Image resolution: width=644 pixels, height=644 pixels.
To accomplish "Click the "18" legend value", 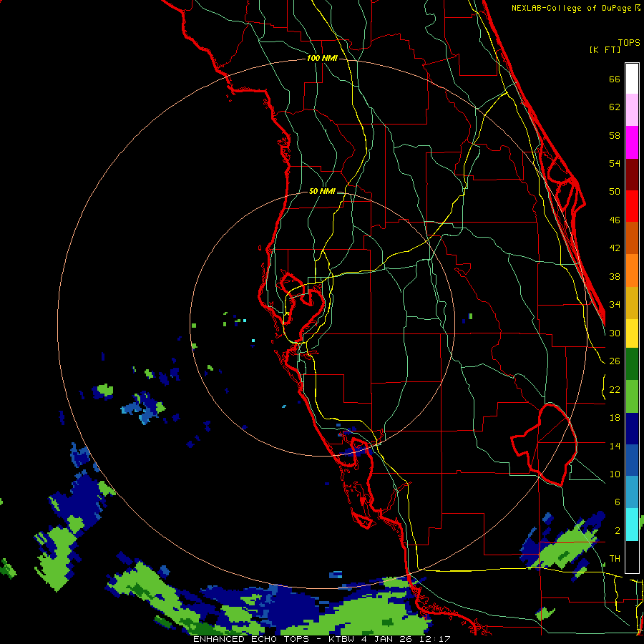I will pyautogui.click(x=615, y=418).
